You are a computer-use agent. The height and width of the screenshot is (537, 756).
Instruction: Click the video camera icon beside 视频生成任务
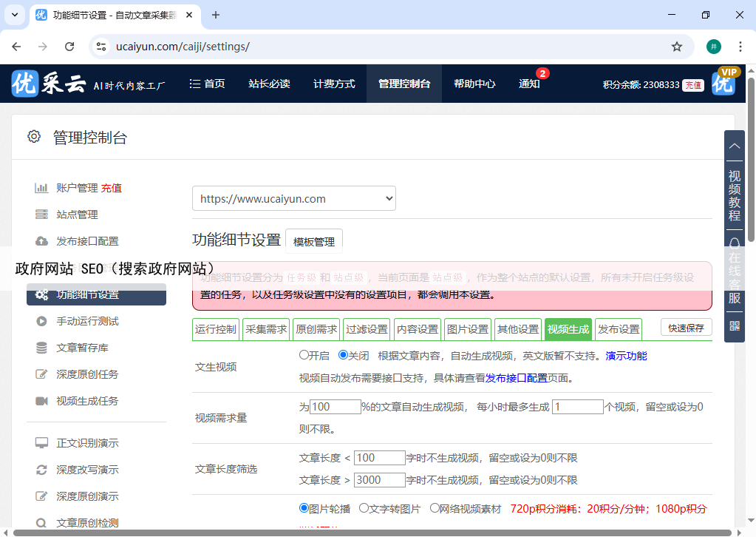41,401
